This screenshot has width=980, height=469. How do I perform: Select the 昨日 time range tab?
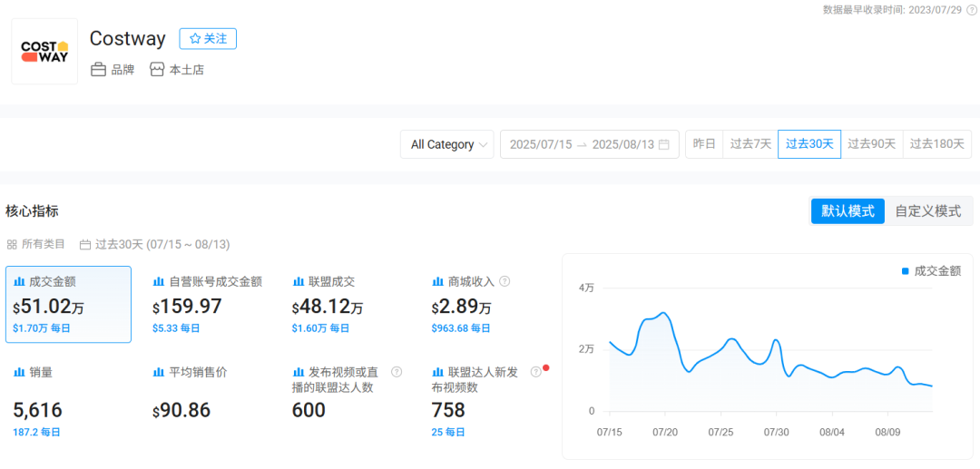click(704, 144)
